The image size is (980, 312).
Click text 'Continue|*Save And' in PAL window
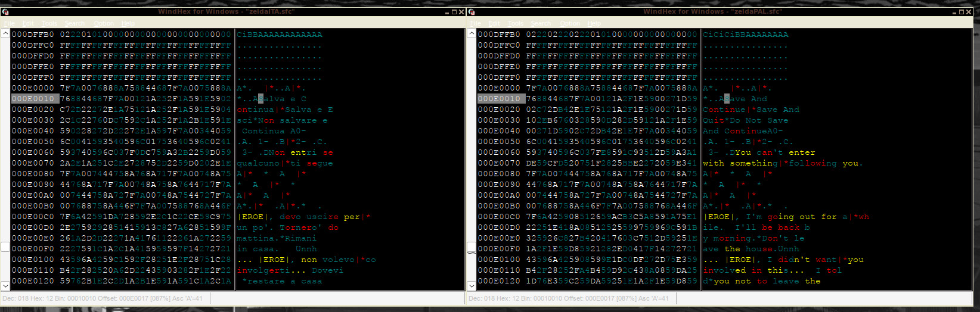pos(751,110)
